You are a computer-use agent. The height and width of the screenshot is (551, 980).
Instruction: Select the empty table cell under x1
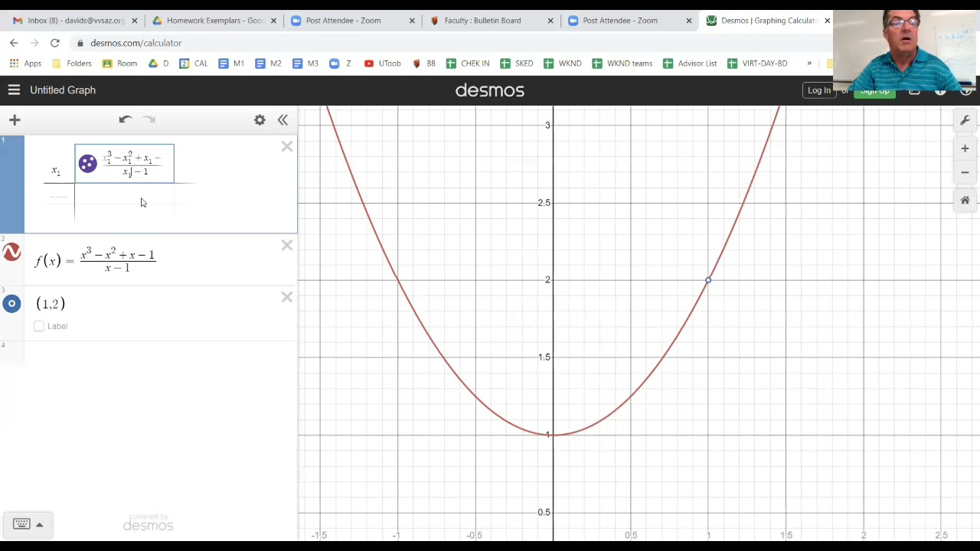tap(59, 197)
